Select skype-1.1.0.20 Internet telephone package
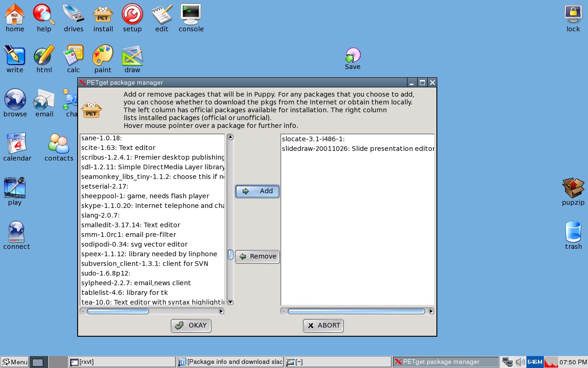 click(x=152, y=206)
